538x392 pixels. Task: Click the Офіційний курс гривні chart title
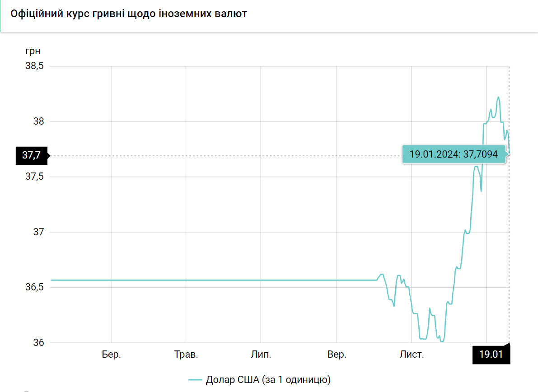coord(129,14)
